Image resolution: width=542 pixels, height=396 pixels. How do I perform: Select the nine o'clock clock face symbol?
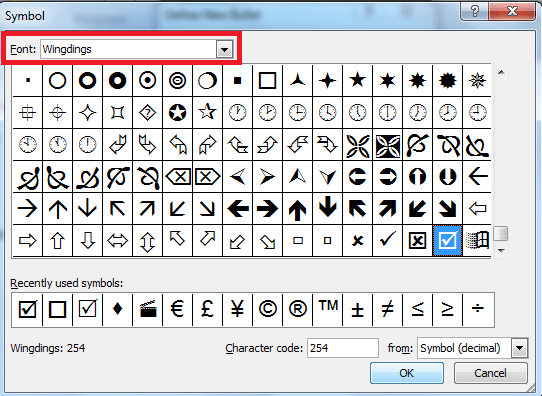click(477, 112)
